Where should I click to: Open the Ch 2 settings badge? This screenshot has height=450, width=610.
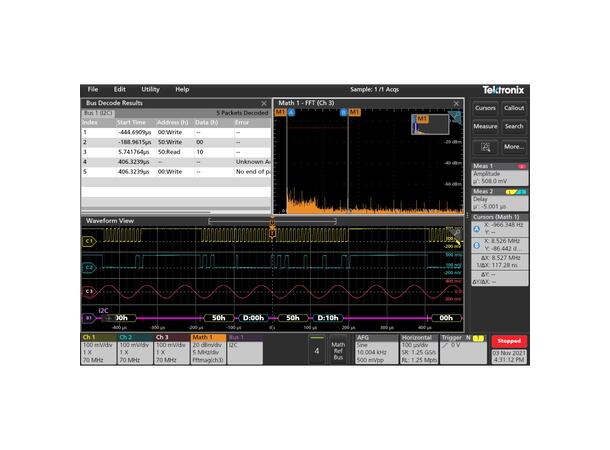135,349
